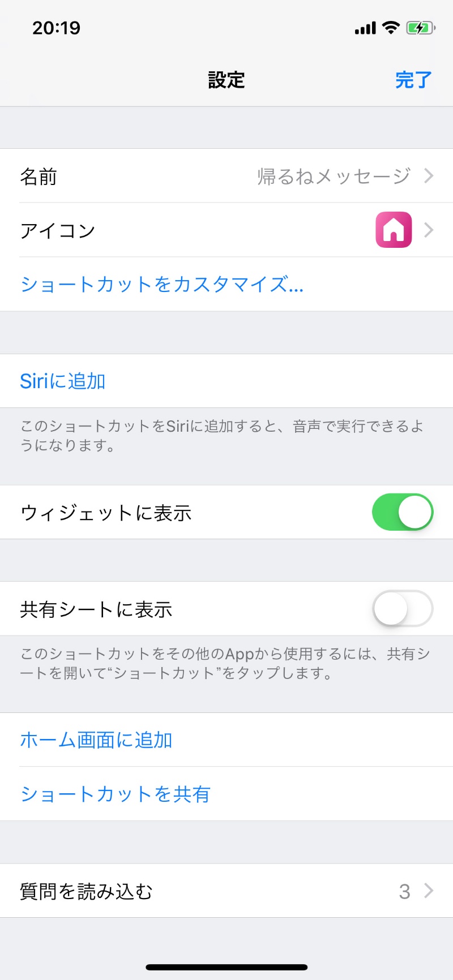
Task: Tap the cellular signal bars icon
Action: (365, 28)
